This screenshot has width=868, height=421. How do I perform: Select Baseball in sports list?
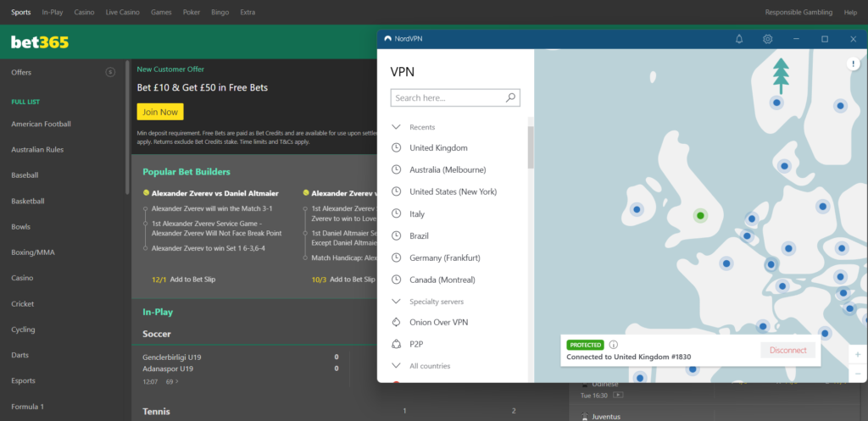[25, 174]
